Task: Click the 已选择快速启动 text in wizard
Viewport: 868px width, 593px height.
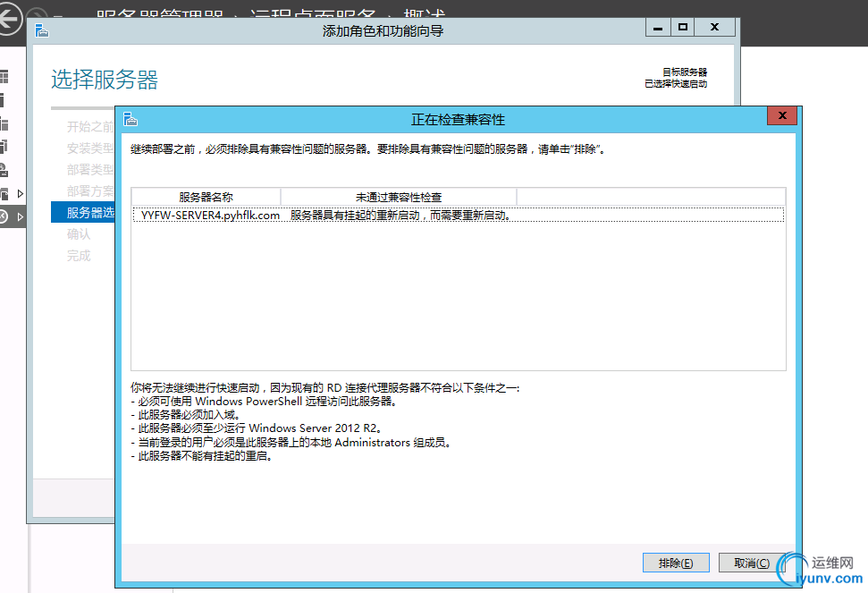Action: pyautogui.click(x=676, y=83)
